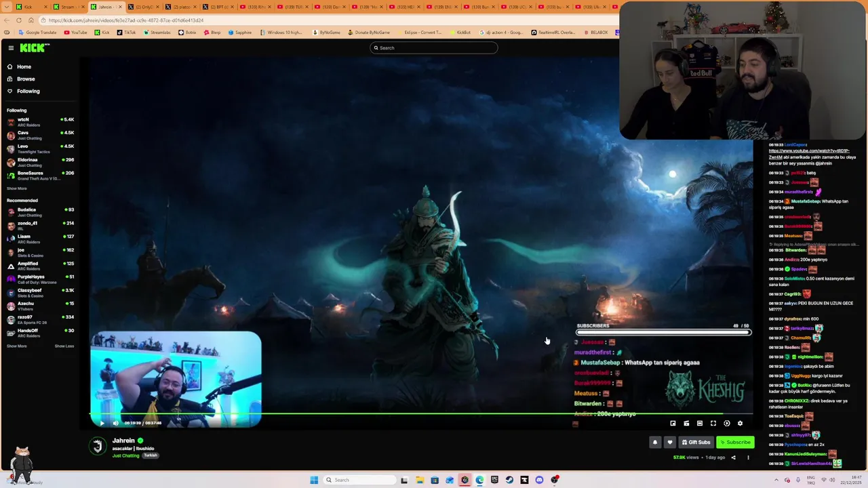Open followed channel Elorinaa
Viewport: 868px width, 488px height.
(x=40, y=162)
